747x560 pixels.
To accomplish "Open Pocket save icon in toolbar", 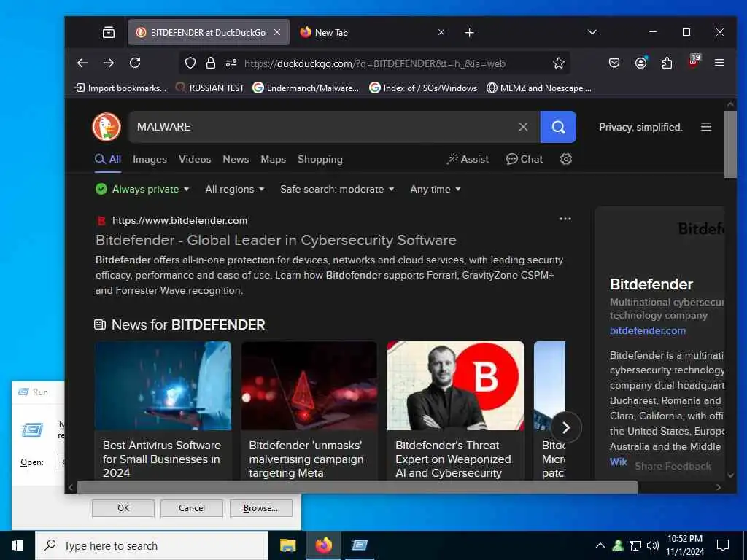I will pos(614,63).
